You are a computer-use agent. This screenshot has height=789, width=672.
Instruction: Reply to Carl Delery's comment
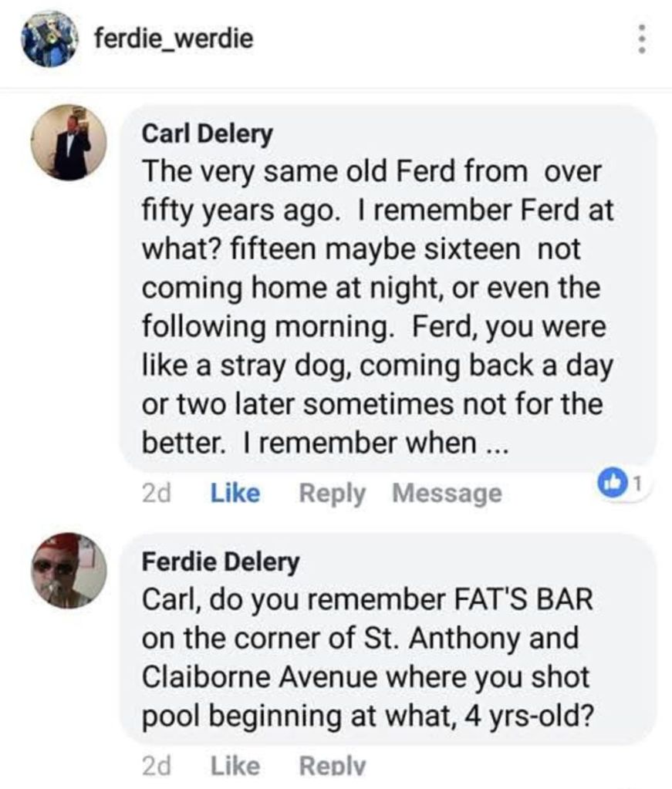pos(332,493)
